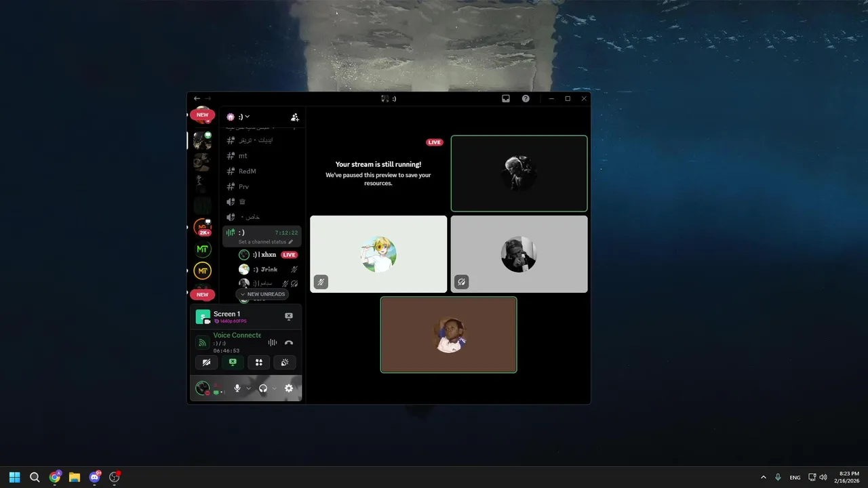868x488 pixels.
Task: Select the gray tile with man drinking
Action: [x=519, y=254]
